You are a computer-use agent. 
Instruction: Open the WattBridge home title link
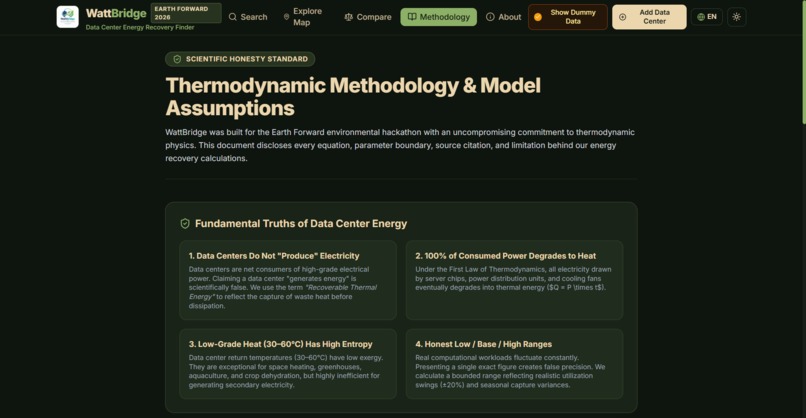pos(116,13)
